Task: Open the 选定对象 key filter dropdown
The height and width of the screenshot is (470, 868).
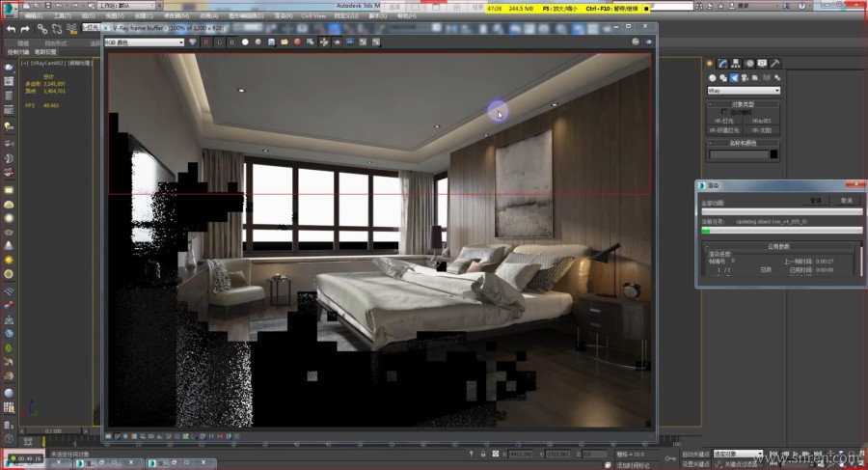Action: pyautogui.click(x=739, y=454)
